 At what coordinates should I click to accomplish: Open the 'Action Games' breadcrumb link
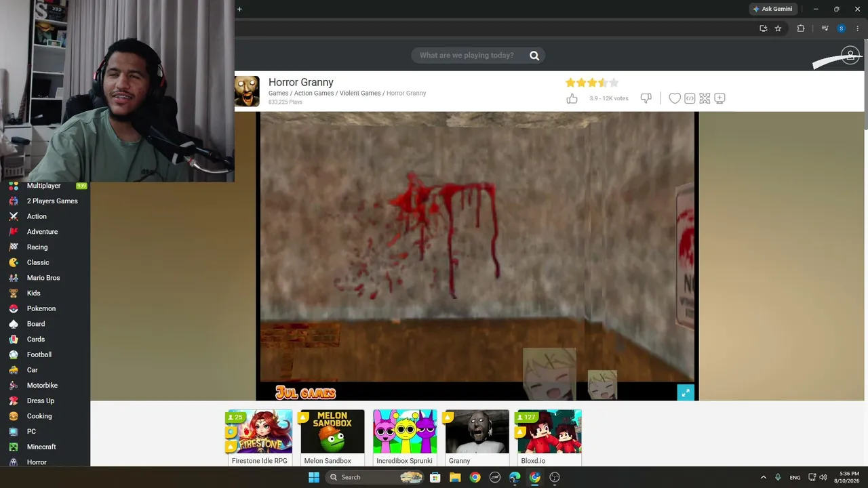pyautogui.click(x=314, y=94)
